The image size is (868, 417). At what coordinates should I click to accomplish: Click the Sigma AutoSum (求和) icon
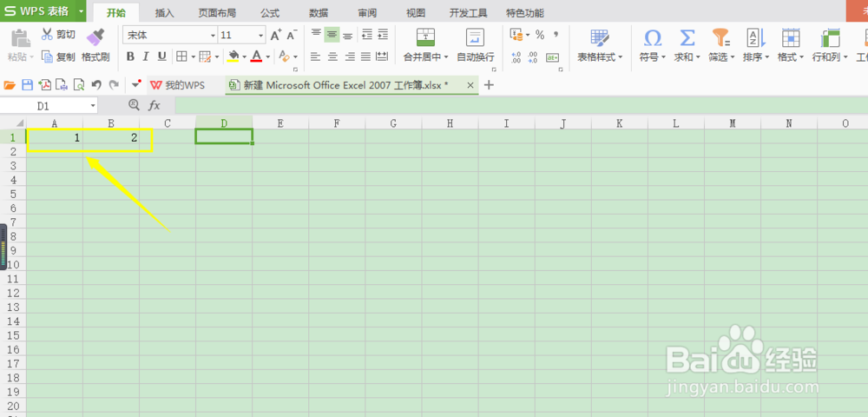[687, 37]
